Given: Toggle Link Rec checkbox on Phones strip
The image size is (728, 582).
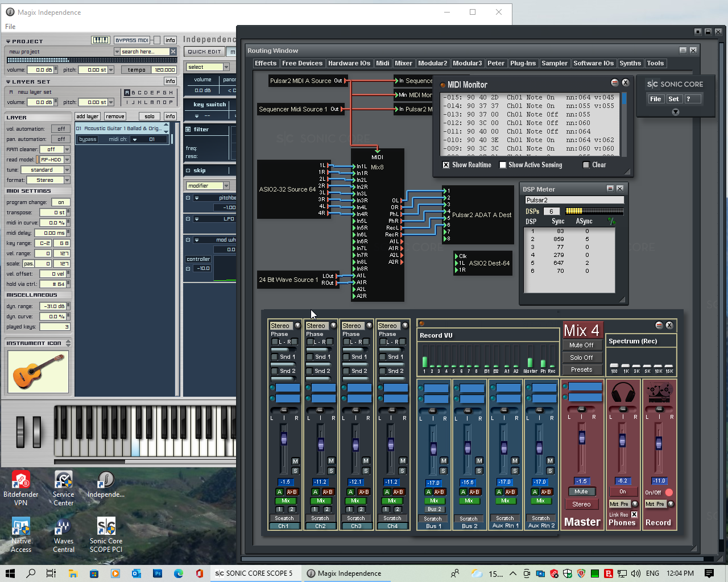Looking at the screenshot, I should pos(634,514).
